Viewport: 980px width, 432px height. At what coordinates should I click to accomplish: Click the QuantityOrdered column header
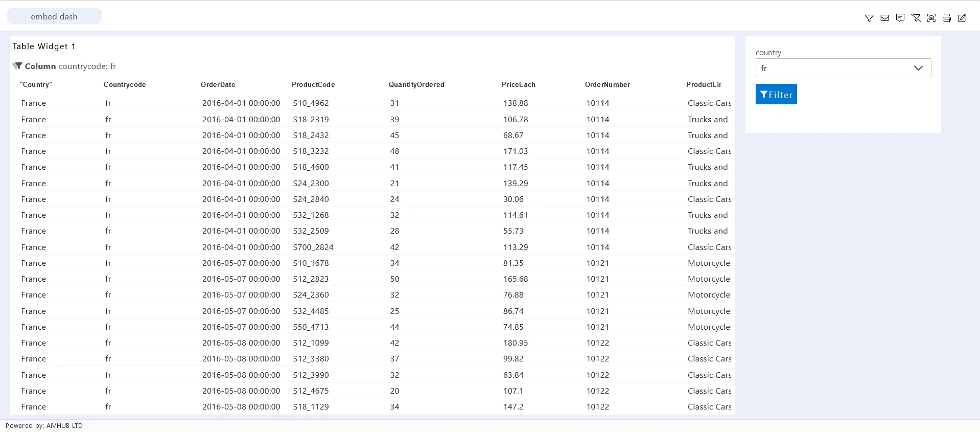pyautogui.click(x=416, y=84)
